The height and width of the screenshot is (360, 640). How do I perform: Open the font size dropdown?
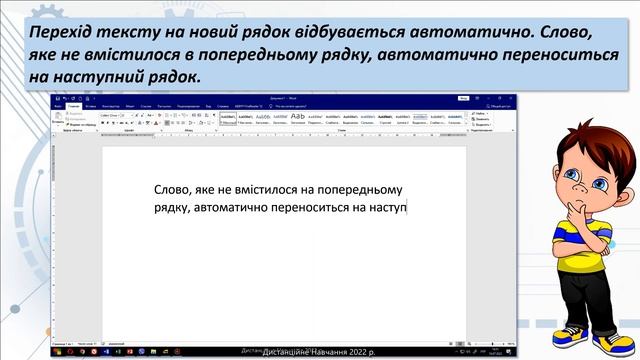132,116
